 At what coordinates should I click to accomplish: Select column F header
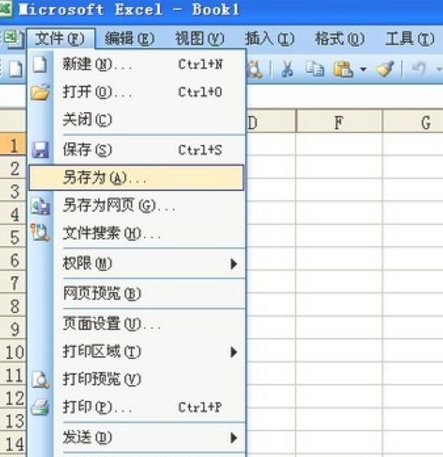pos(339,122)
